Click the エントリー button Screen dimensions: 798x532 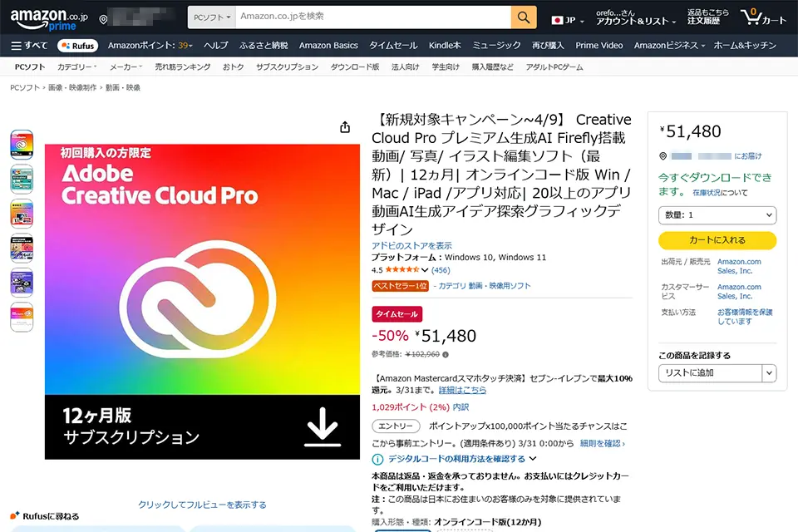pos(396,426)
